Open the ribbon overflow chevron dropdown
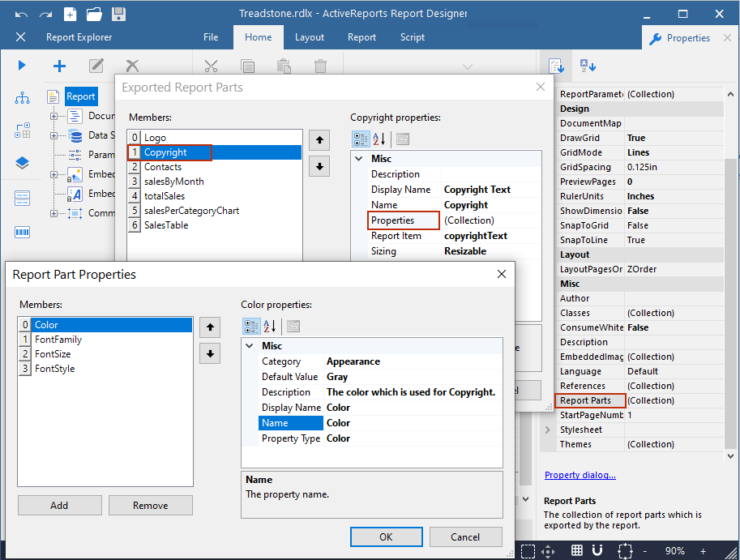The width and height of the screenshot is (740, 560). click(468, 67)
